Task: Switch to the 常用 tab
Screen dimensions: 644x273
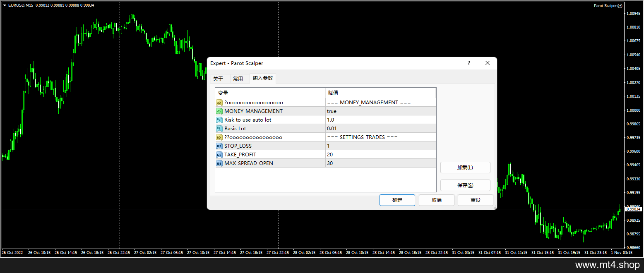Action: 238,79
